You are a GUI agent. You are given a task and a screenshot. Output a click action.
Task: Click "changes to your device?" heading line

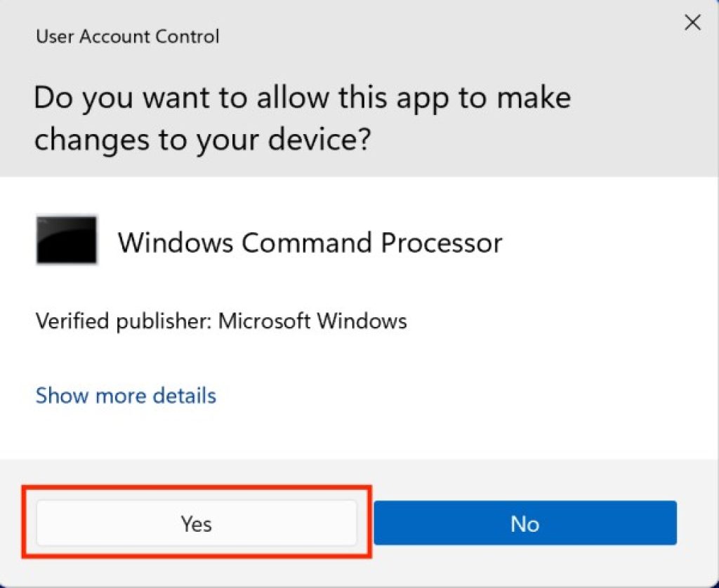(x=202, y=139)
